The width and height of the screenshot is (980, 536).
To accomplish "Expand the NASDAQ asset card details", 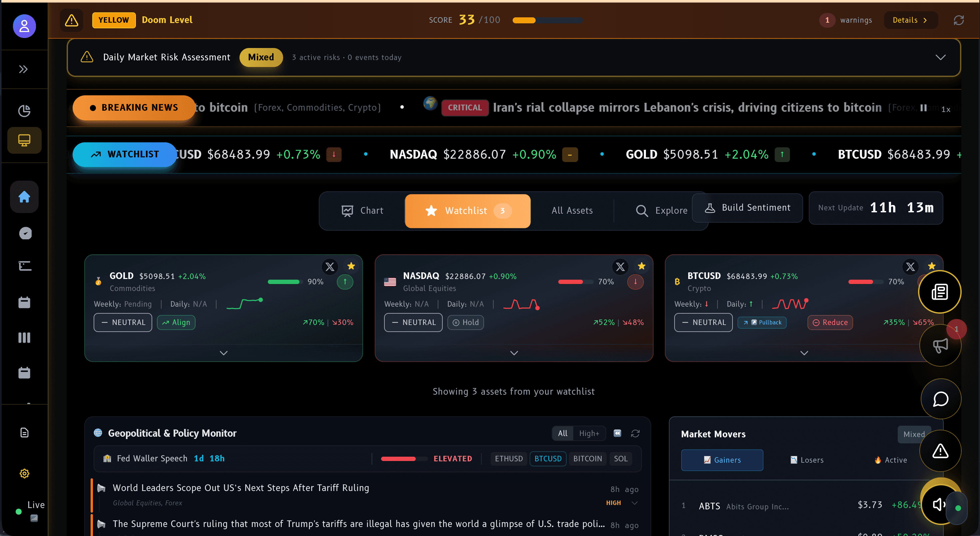I will click(x=514, y=353).
